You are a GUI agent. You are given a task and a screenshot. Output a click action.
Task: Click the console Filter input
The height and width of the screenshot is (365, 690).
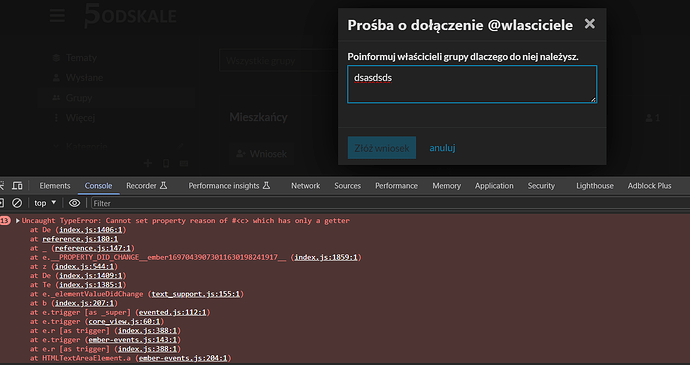[390, 203]
